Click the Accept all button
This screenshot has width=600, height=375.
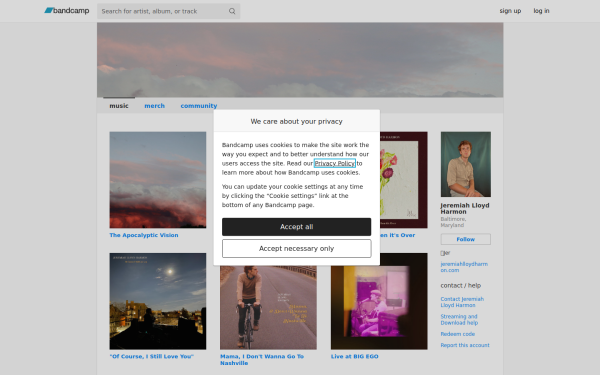pyautogui.click(x=297, y=227)
